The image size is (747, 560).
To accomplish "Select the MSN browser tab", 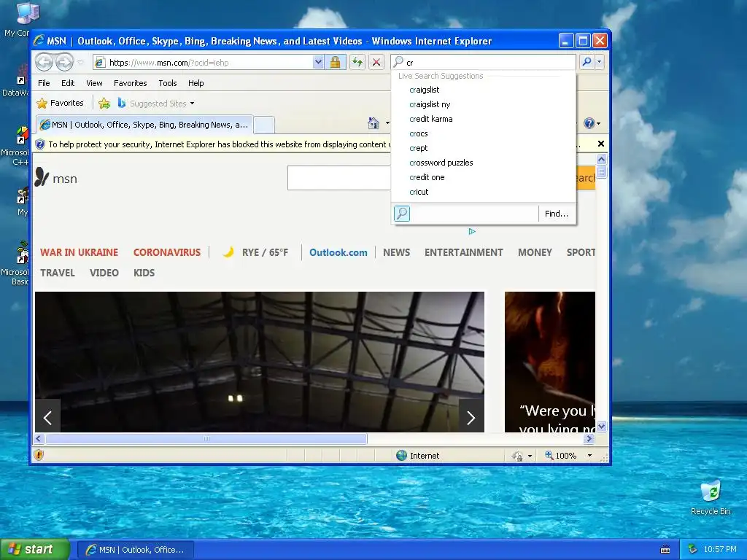I will coord(144,125).
